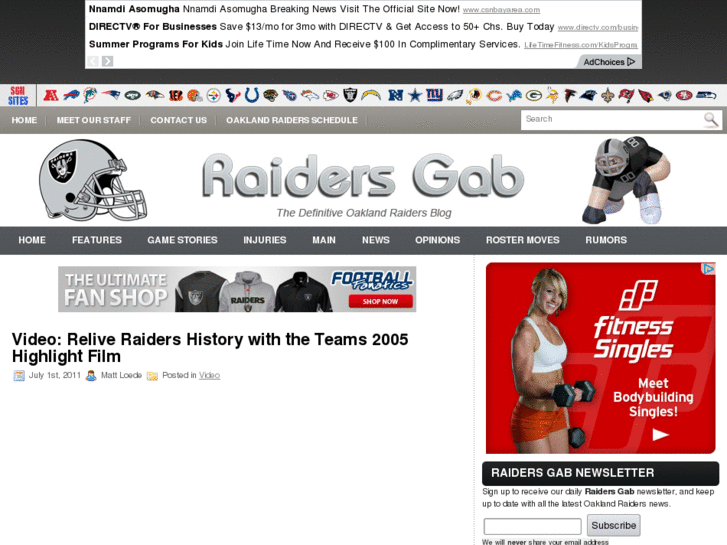Open the Tennessee Titans icon
Screen dimensions: 727x545
(x=289, y=96)
